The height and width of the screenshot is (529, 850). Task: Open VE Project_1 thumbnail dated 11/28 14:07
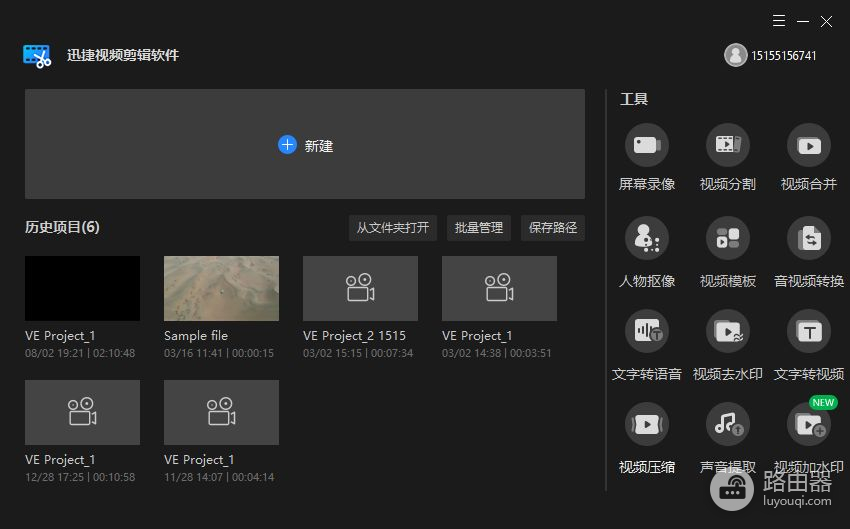(221, 412)
